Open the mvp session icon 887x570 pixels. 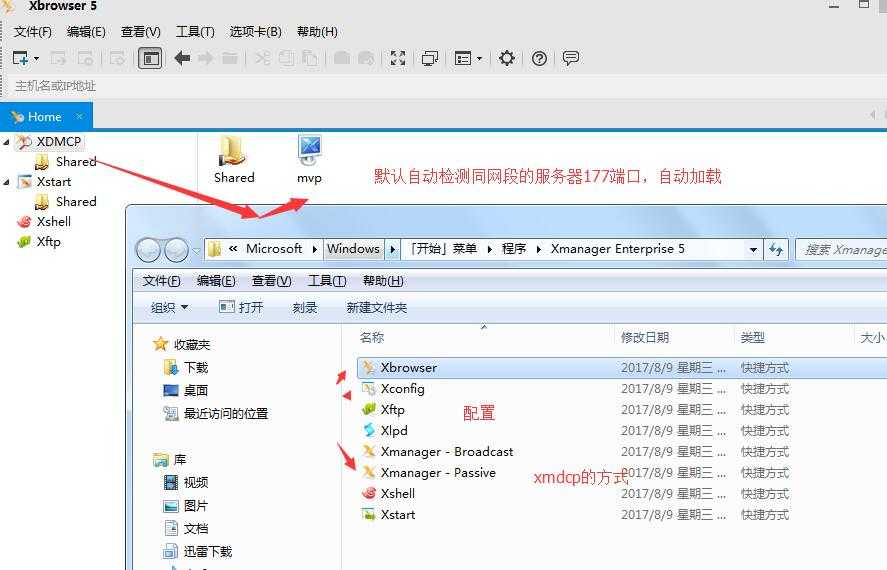309,159
